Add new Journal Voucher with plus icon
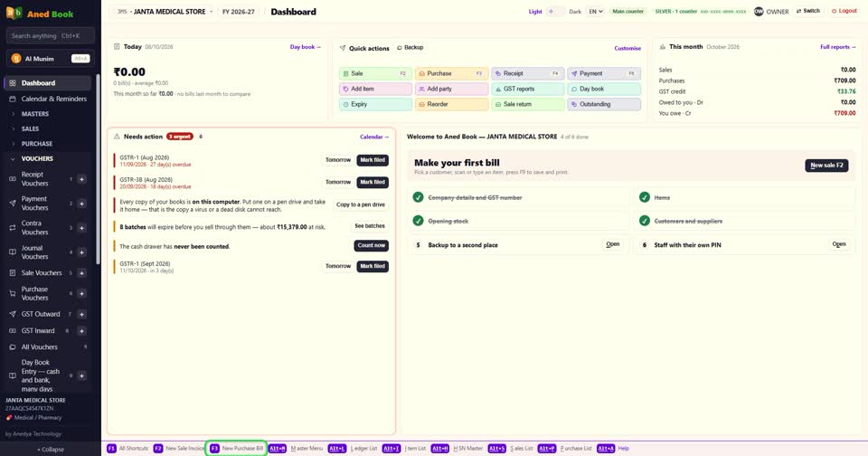 pyautogui.click(x=81, y=252)
